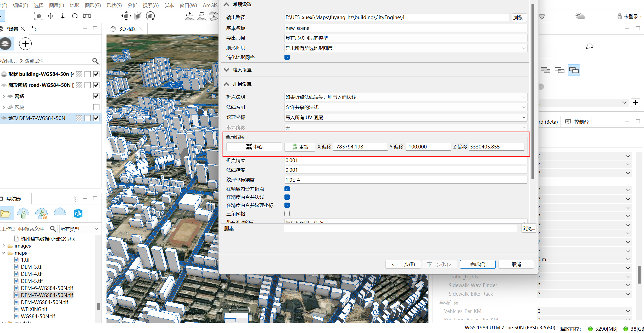Open the export geometry dropdown

(x=405, y=38)
